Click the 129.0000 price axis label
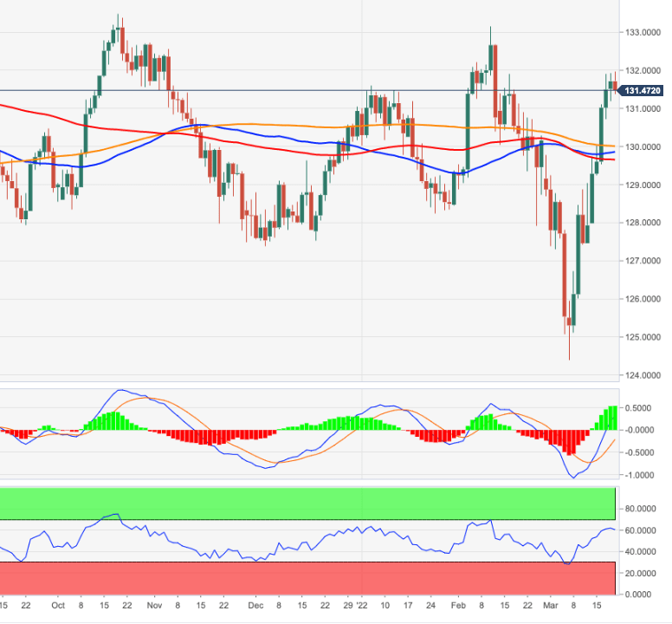The width and height of the screenshot is (672, 624). click(x=643, y=185)
